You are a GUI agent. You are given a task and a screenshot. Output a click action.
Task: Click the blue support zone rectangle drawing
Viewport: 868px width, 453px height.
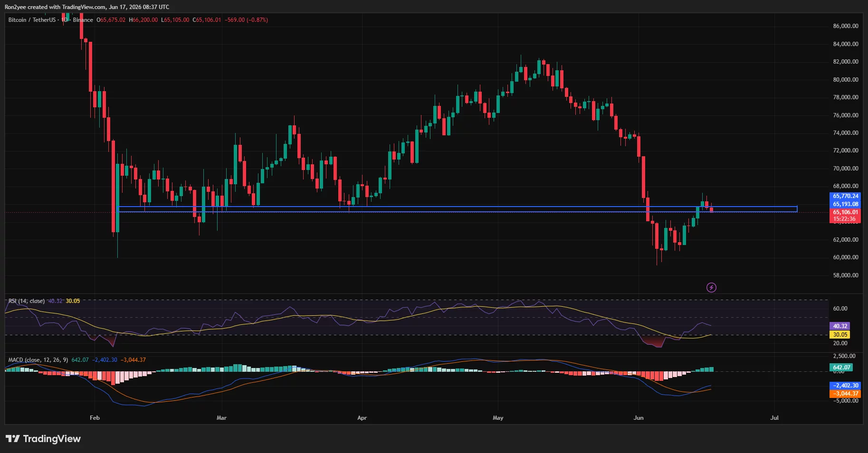point(458,209)
